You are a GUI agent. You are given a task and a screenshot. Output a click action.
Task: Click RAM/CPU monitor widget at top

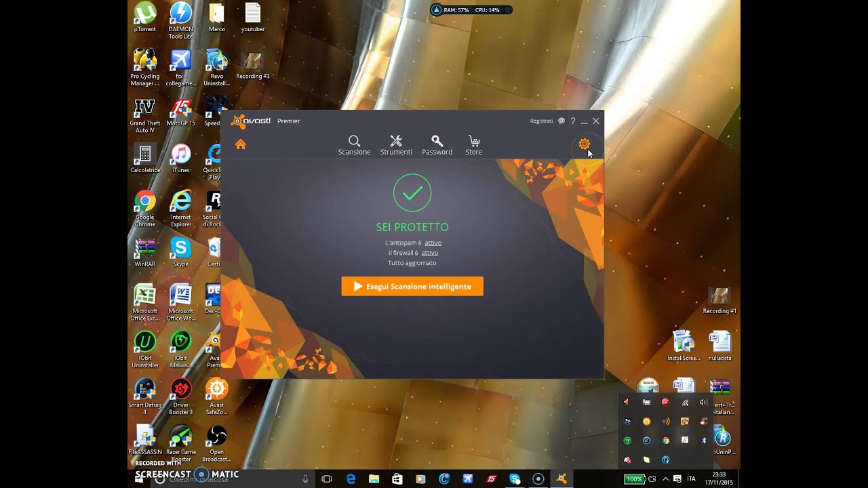pyautogui.click(x=471, y=10)
